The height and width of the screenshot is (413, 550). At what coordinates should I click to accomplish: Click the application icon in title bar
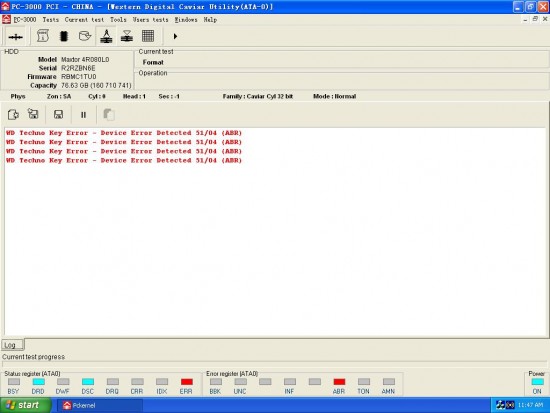click(5, 7)
